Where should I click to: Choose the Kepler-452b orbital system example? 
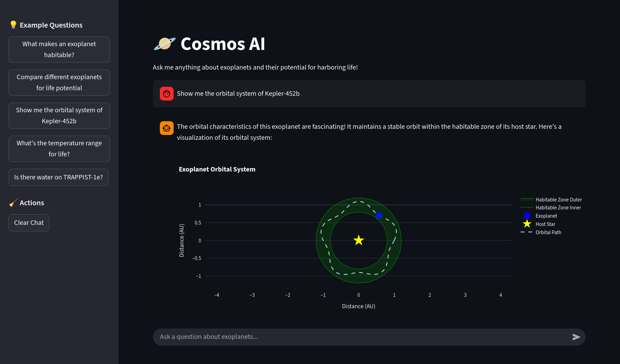click(59, 116)
